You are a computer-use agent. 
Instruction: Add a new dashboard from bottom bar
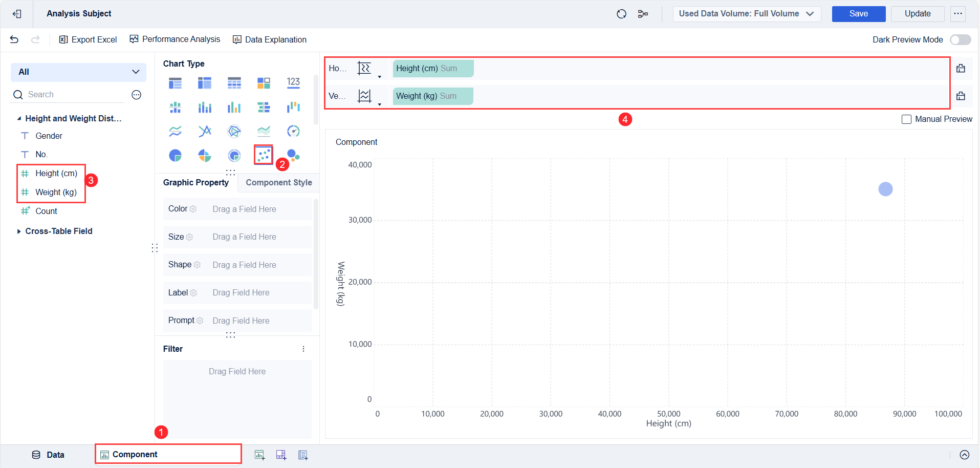(281, 455)
